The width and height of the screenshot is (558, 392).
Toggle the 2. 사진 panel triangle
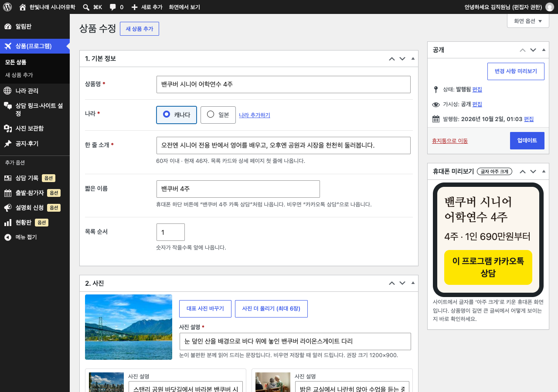tap(413, 283)
